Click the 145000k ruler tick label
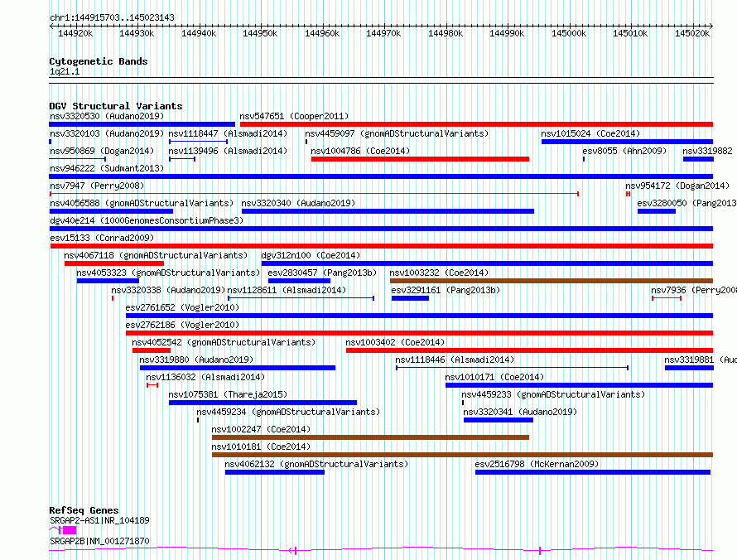737x560 pixels. click(x=569, y=33)
